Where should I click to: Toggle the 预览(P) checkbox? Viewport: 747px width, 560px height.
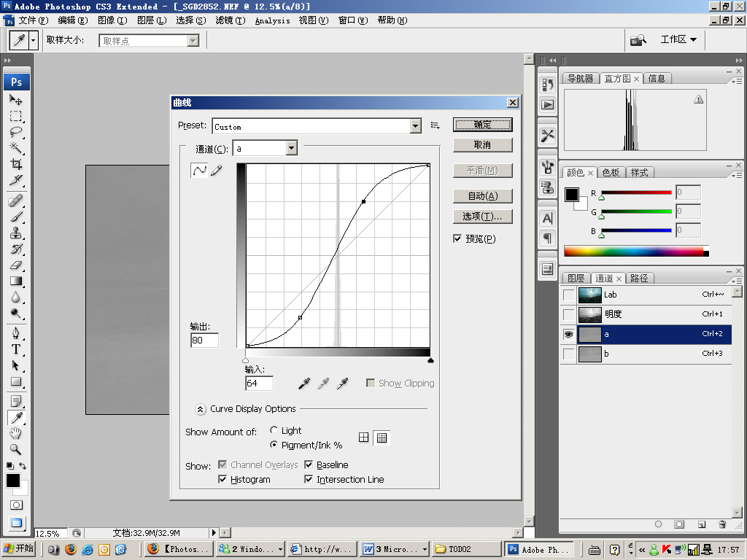coord(457,238)
